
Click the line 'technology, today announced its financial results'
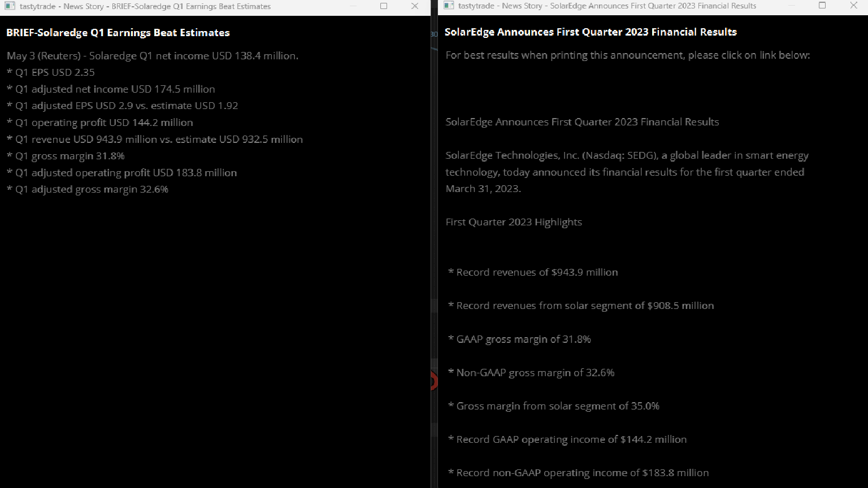coord(624,172)
